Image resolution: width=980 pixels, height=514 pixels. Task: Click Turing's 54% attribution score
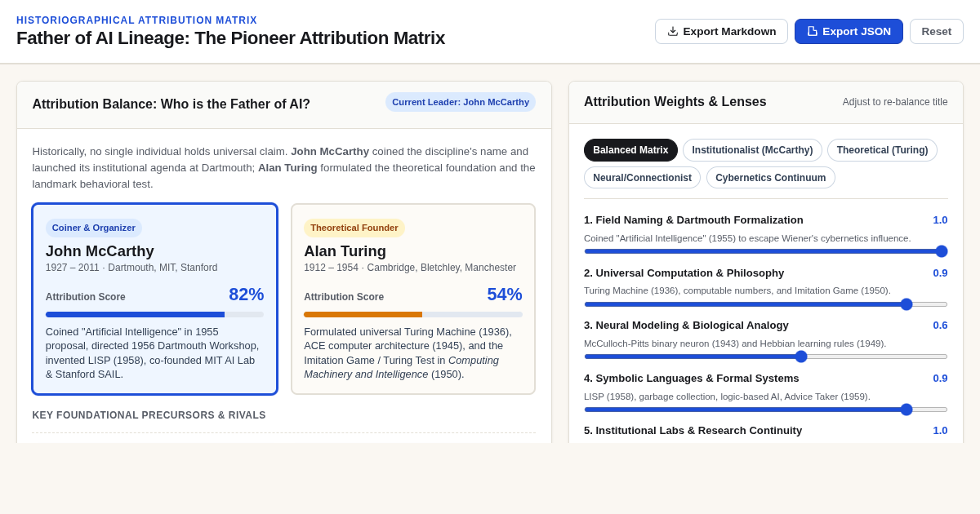(505, 295)
